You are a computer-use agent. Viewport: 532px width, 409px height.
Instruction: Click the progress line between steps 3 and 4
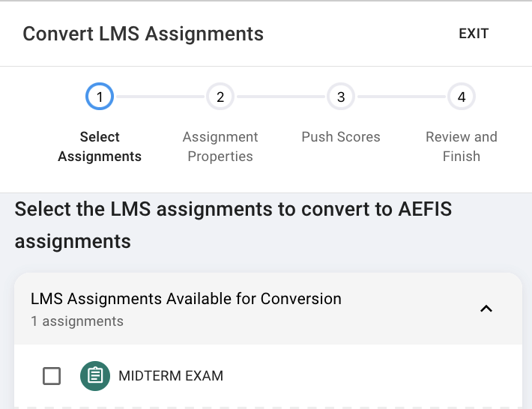point(401,97)
